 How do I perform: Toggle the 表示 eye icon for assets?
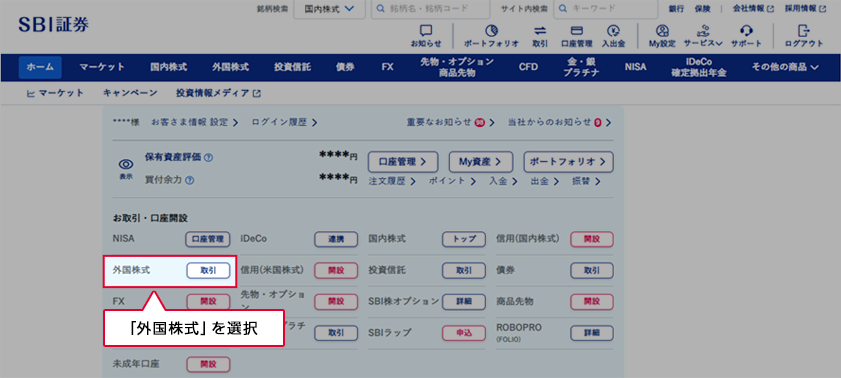(126, 164)
